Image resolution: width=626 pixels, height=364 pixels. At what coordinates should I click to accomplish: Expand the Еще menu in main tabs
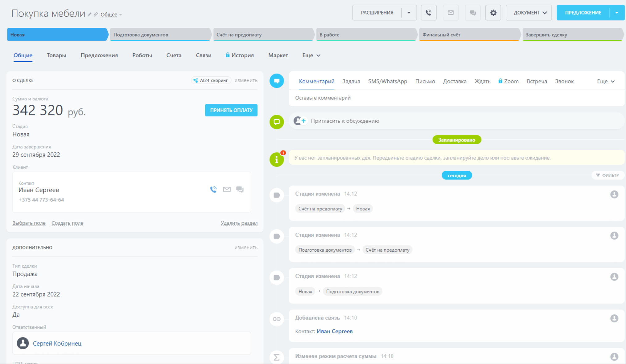(311, 55)
